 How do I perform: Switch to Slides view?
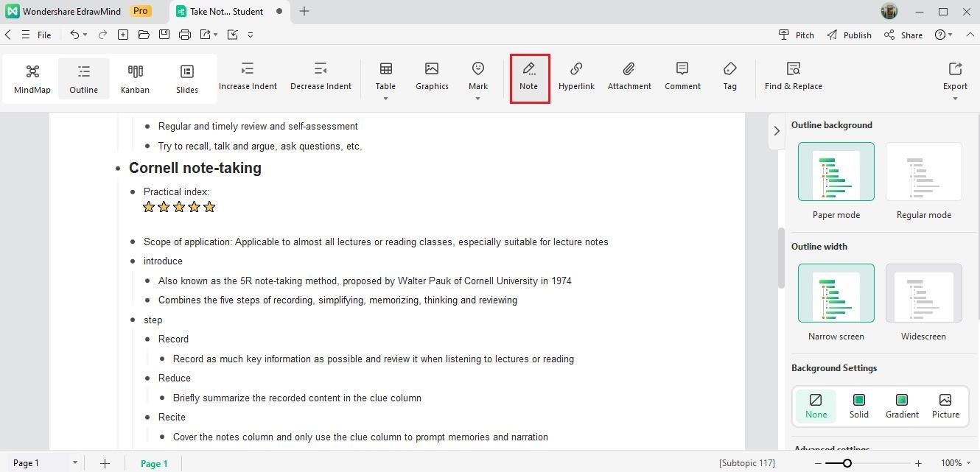187,79
